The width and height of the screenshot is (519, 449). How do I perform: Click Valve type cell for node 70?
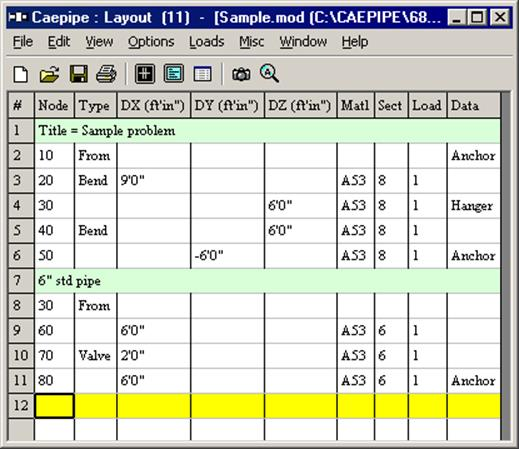click(x=96, y=356)
